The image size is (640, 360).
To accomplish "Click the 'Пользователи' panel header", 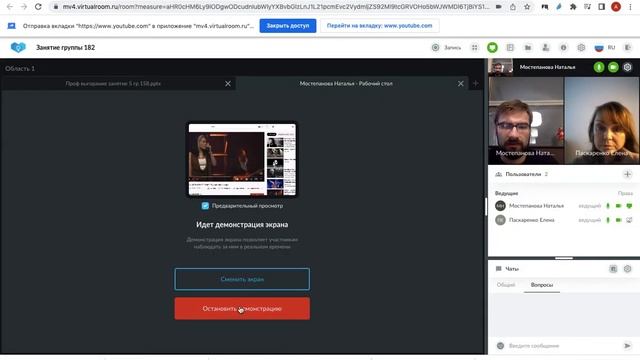I will (523, 174).
